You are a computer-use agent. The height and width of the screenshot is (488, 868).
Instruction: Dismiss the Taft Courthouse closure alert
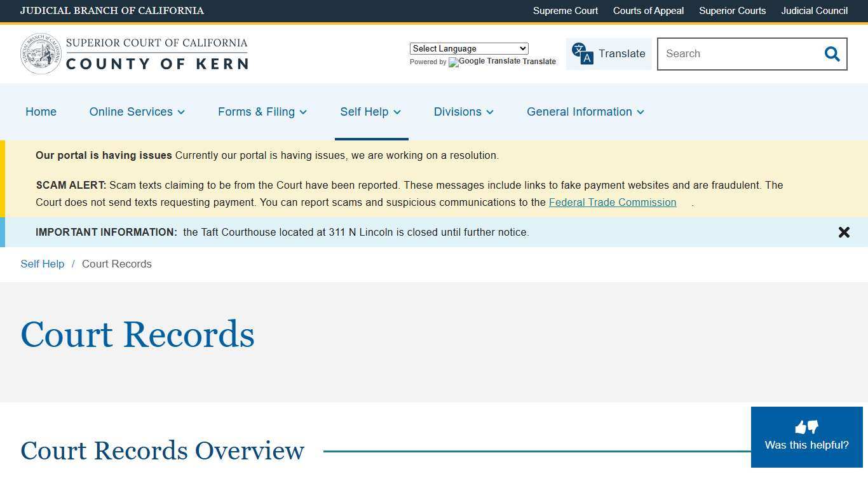[844, 232]
